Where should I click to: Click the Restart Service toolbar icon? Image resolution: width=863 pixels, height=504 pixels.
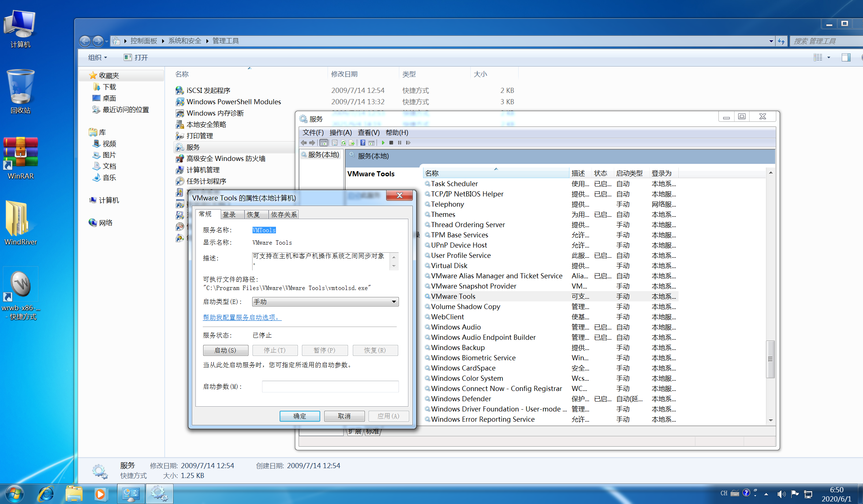408,143
